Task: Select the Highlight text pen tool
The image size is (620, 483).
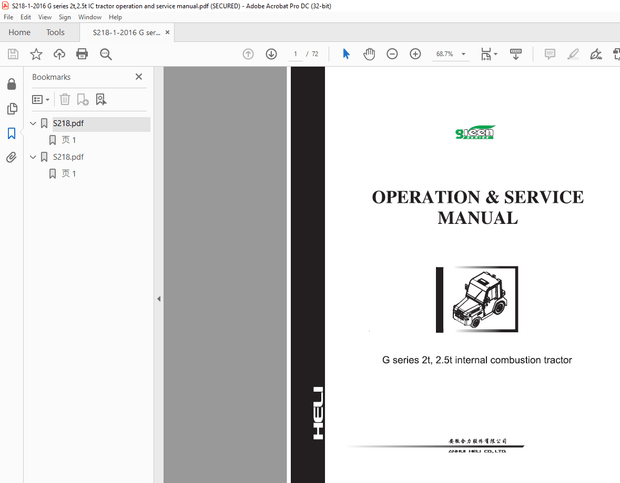Action: [x=573, y=54]
